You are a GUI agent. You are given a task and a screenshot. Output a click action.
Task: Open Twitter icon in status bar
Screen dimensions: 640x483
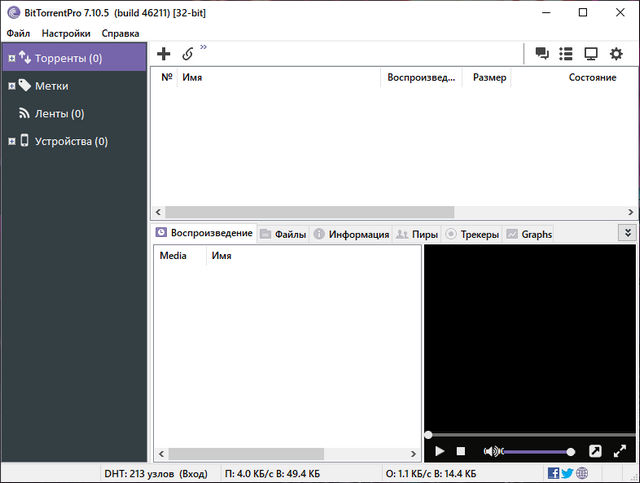pyautogui.click(x=567, y=473)
